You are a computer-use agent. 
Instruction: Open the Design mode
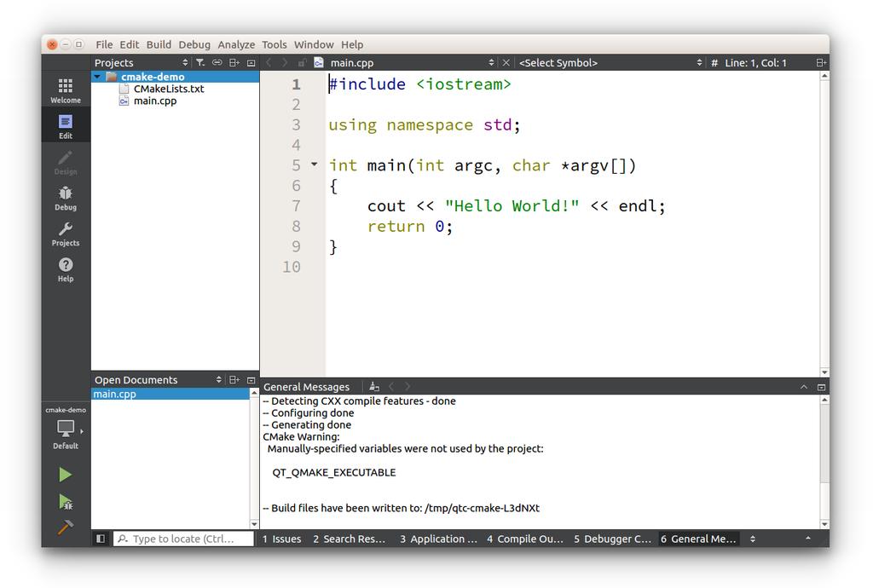click(65, 162)
